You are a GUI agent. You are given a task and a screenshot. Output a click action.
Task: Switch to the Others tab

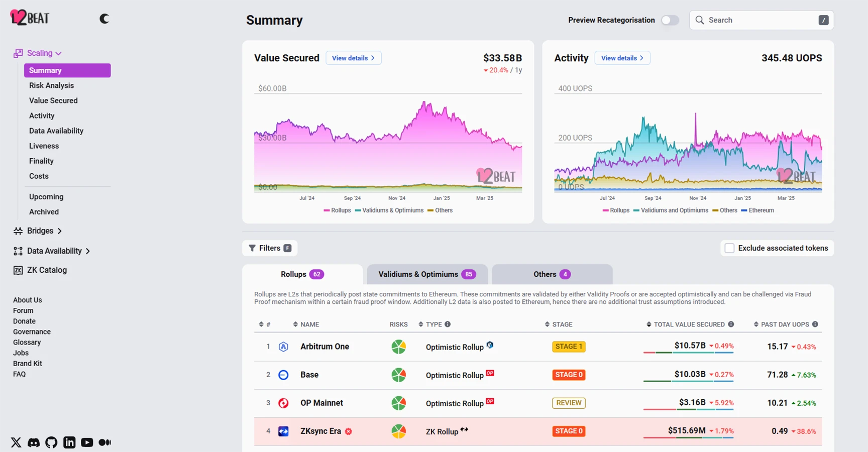click(x=552, y=274)
